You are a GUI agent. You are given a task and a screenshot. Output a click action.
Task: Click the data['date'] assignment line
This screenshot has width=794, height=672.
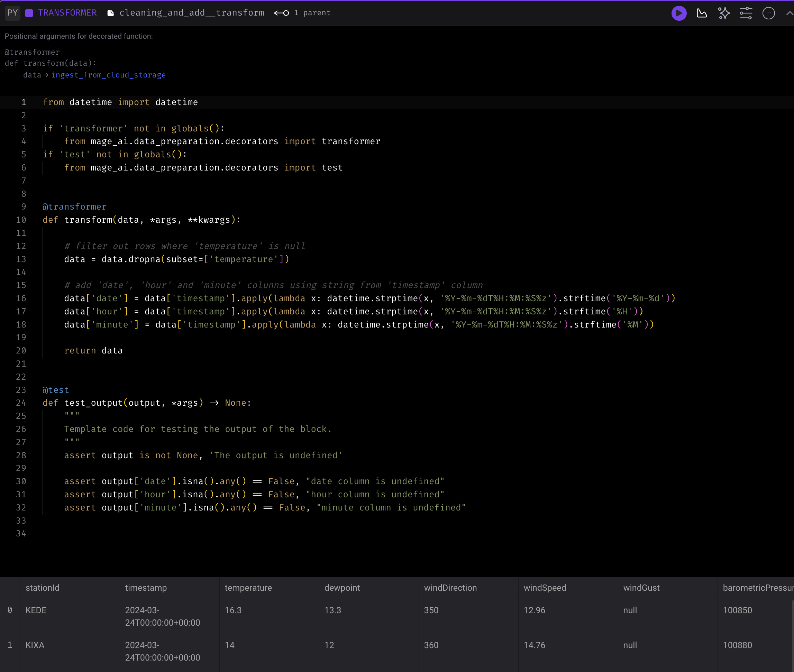369,298
